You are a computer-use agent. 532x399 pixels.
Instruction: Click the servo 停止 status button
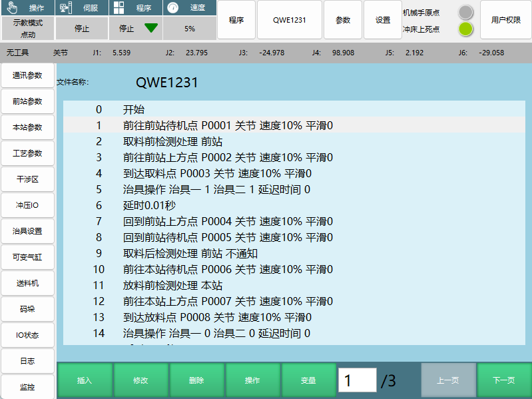point(81,29)
